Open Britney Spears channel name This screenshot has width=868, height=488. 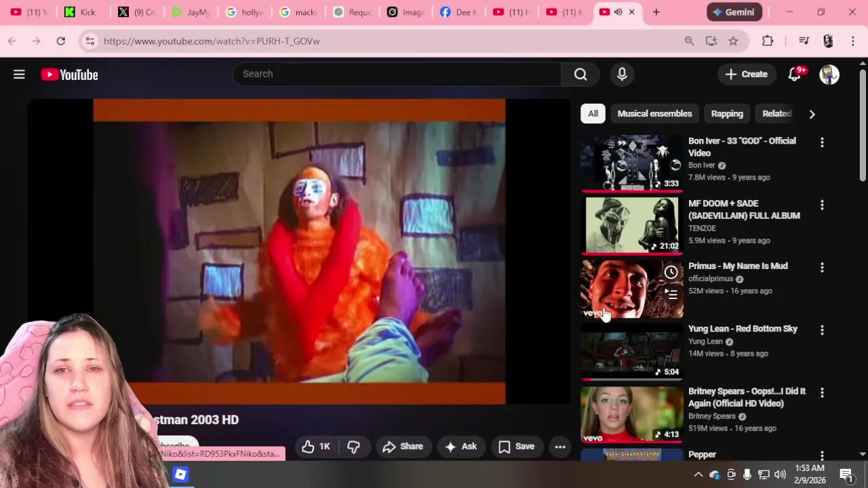pos(711,416)
